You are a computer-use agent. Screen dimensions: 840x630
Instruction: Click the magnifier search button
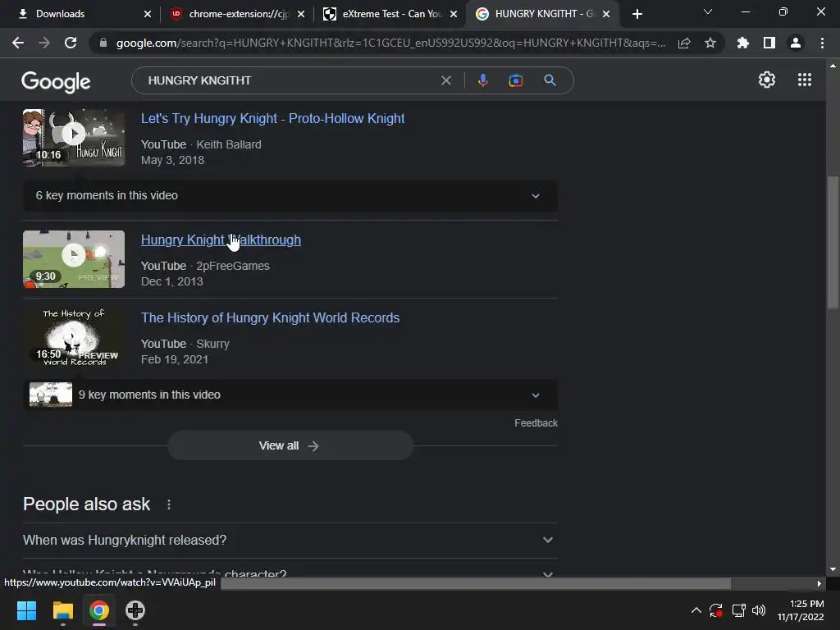tap(550, 80)
